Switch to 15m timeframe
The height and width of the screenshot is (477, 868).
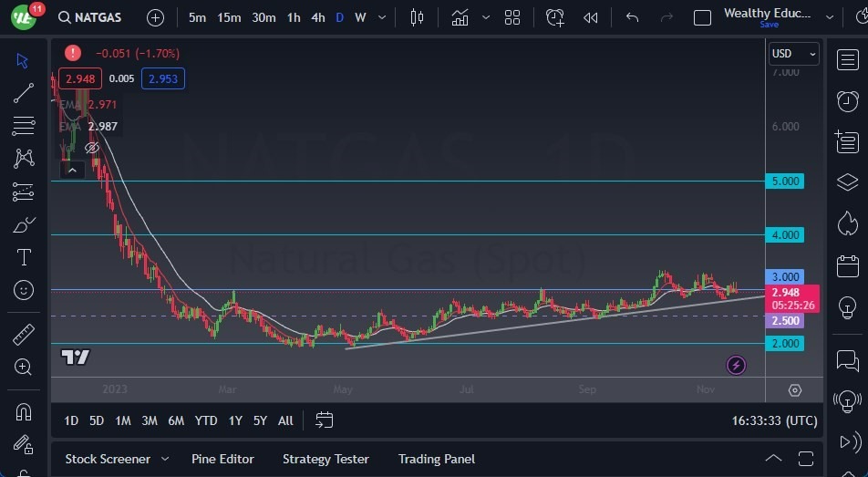pos(229,17)
